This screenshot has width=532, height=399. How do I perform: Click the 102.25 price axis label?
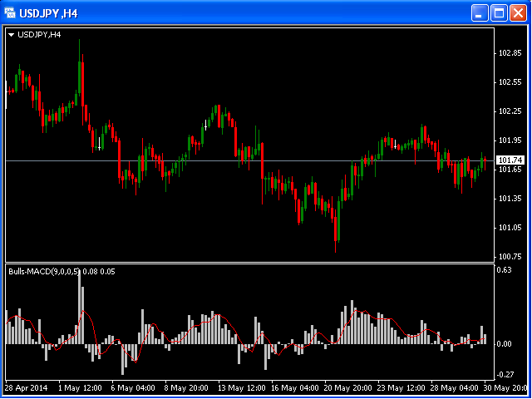[510, 111]
